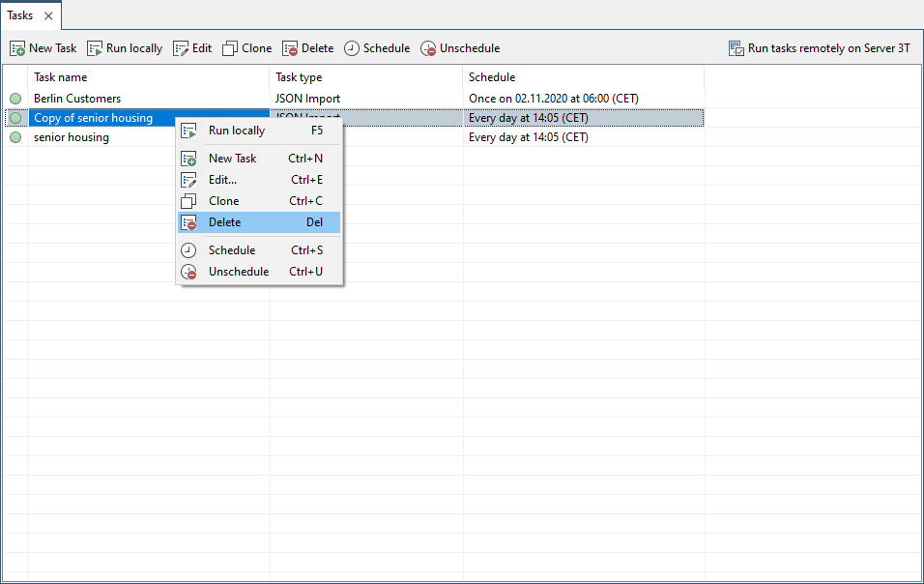Image resolution: width=924 pixels, height=584 pixels.
Task: Click the Run locally toolbar label
Action: point(134,48)
